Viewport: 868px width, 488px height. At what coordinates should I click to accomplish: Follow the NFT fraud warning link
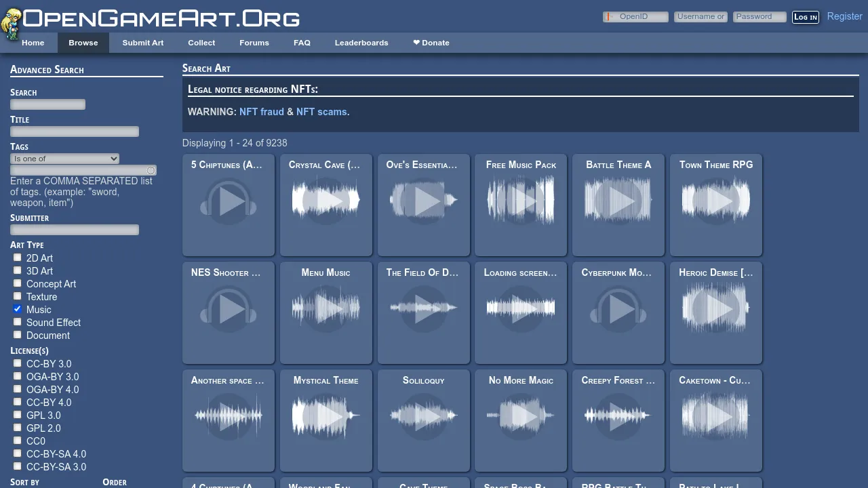pos(262,111)
